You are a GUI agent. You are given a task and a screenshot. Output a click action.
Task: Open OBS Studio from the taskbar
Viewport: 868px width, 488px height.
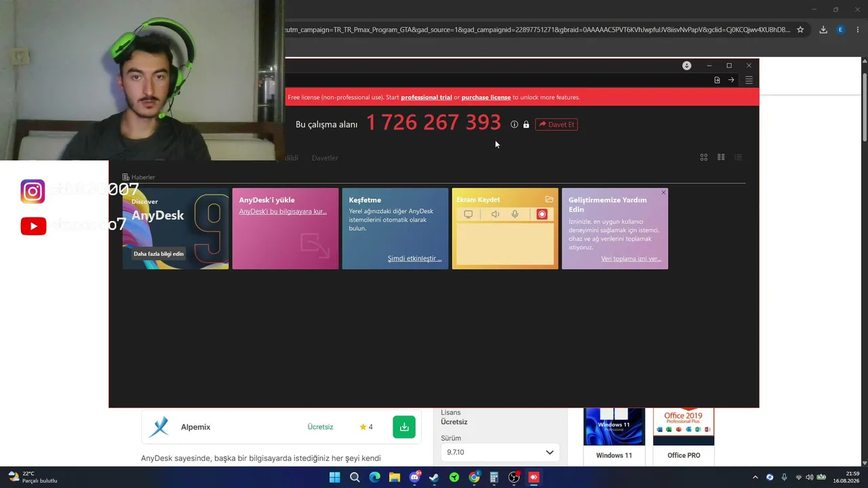point(514,477)
